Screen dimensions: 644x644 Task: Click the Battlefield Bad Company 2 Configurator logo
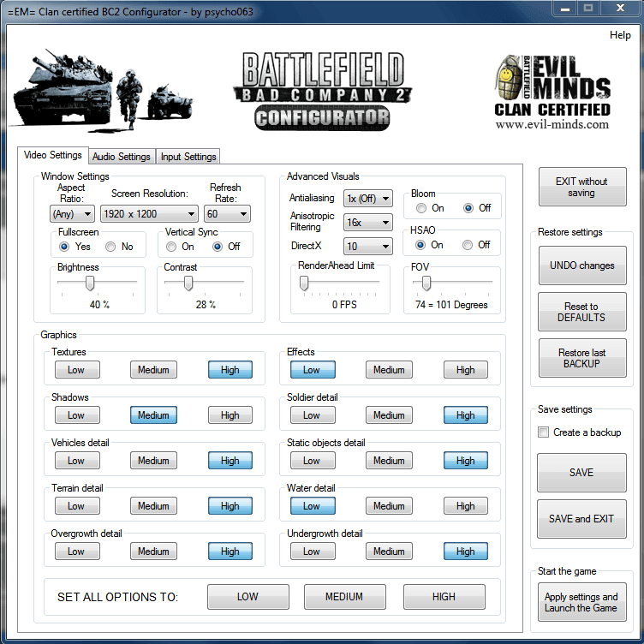pos(323,91)
